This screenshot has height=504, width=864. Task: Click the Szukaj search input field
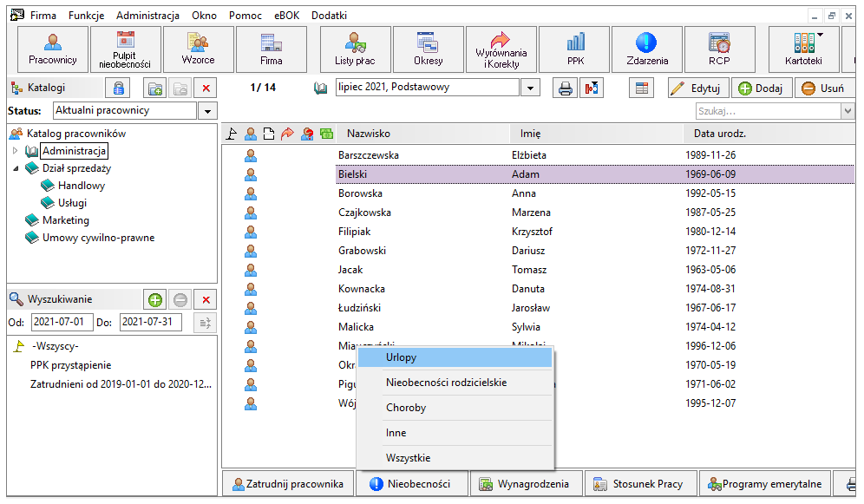768,111
